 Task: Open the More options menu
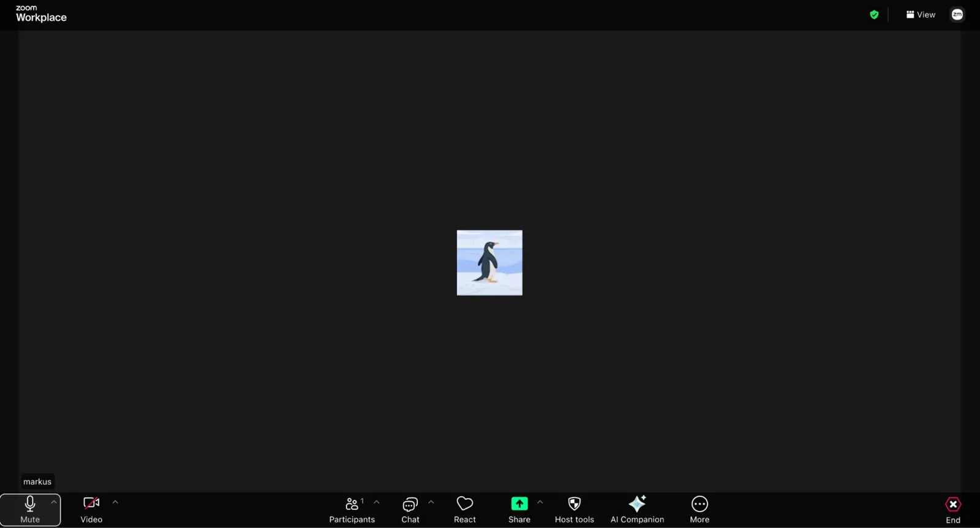tap(699, 510)
